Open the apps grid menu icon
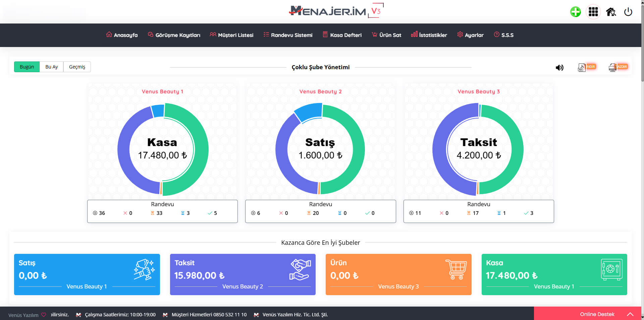 593,12
